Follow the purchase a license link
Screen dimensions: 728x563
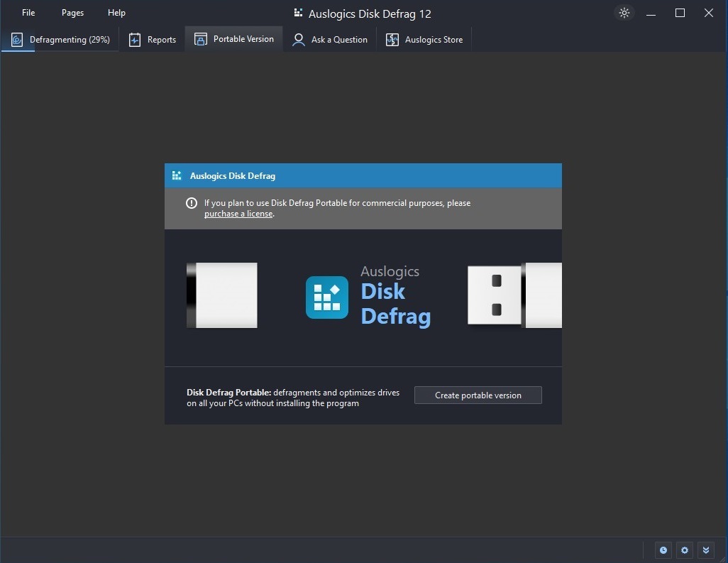238,214
